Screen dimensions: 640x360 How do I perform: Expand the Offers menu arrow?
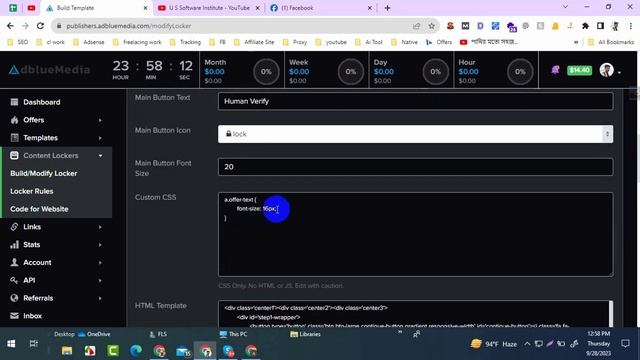(100, 120)
